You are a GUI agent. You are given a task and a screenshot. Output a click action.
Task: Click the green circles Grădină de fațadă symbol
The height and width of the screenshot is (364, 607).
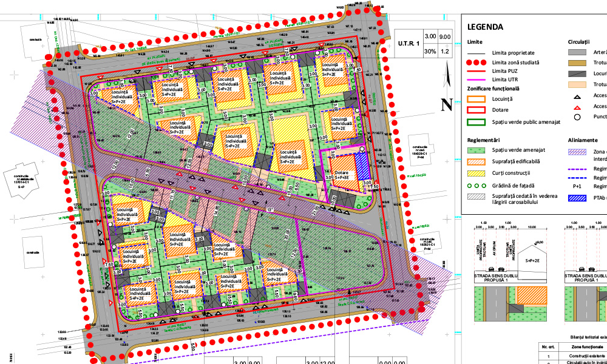476,186
